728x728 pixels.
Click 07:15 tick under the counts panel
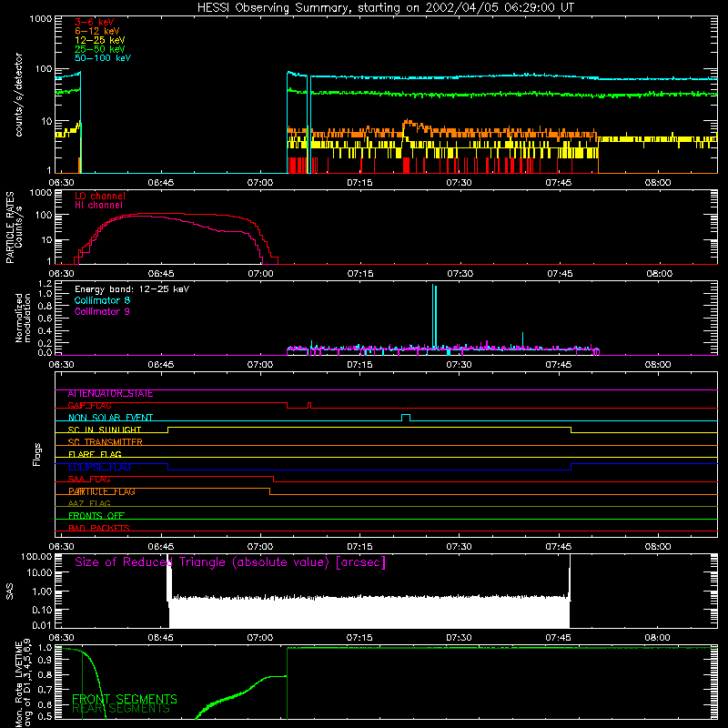(359, 183)
